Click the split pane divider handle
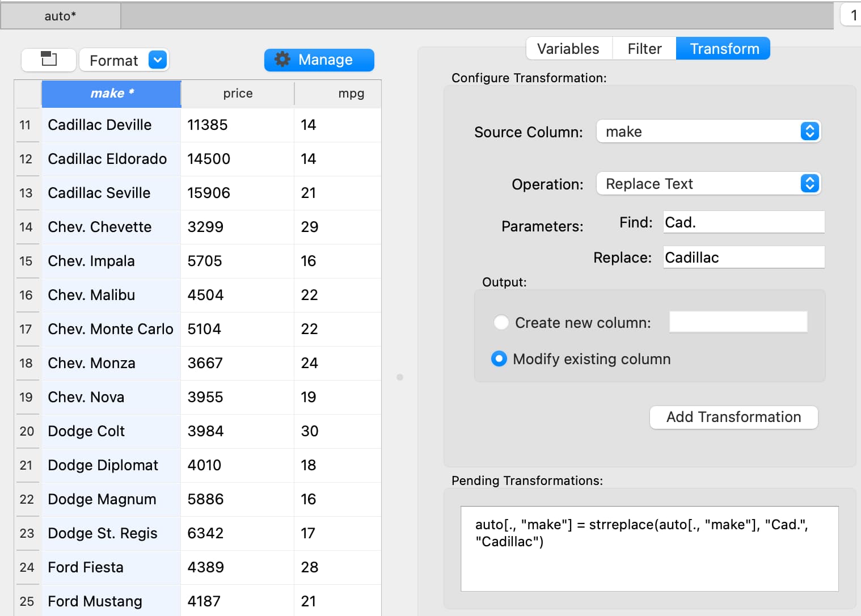 (400, 377)
